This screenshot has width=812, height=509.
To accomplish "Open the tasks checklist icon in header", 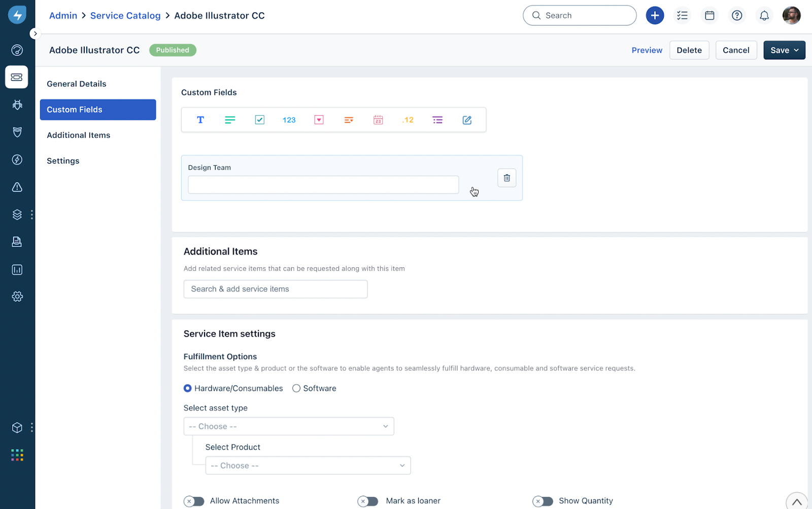I will pyautogui.click(x=682, y=15).
